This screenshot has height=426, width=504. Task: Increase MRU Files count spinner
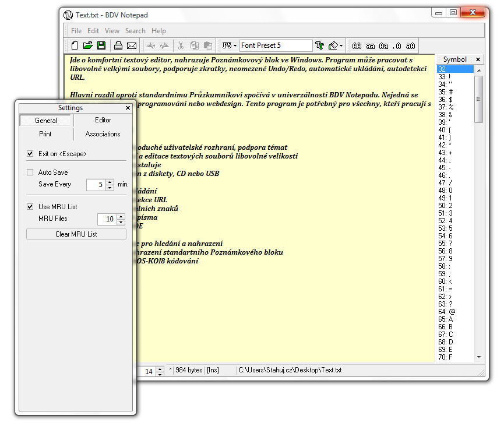[x=121, y=216]
